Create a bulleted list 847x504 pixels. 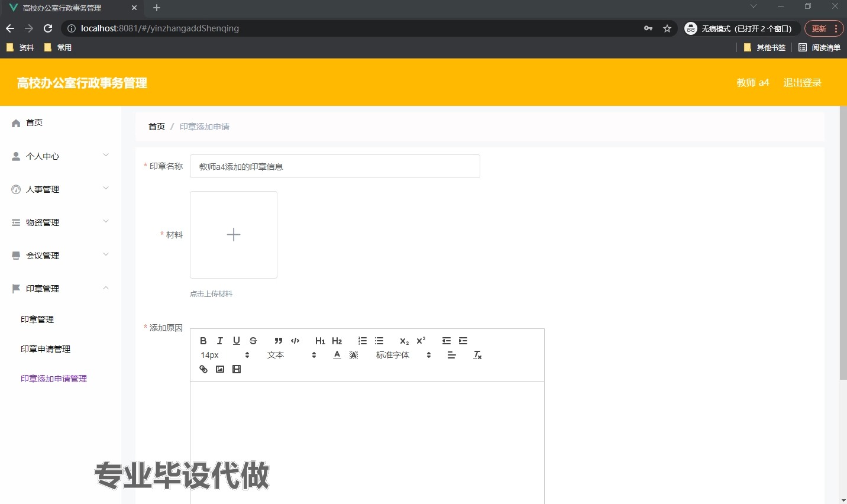tap(379, 341)
